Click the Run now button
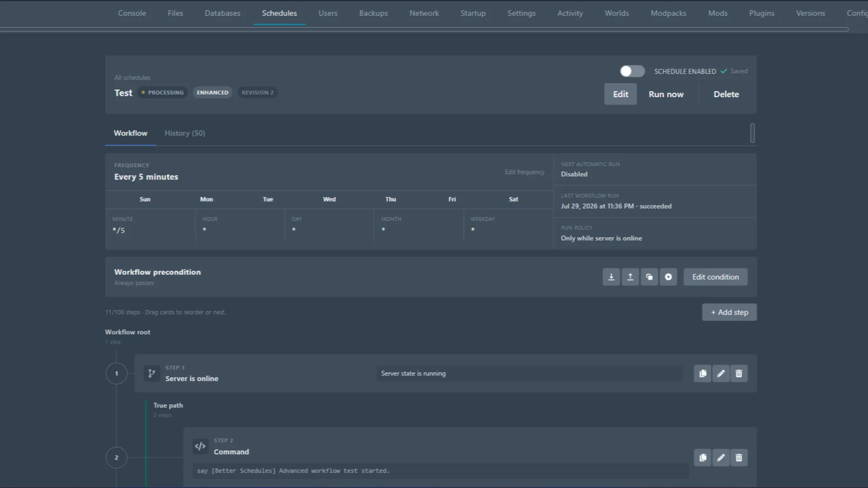The height and width of the screenshot is (488, 868). pyautogui.click(x=666, y=94)
